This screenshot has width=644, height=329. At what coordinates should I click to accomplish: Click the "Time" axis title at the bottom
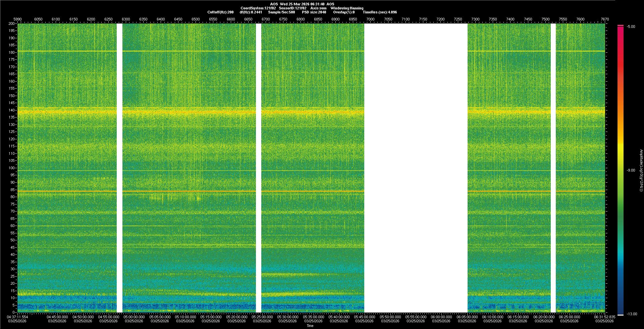(310, 326)
